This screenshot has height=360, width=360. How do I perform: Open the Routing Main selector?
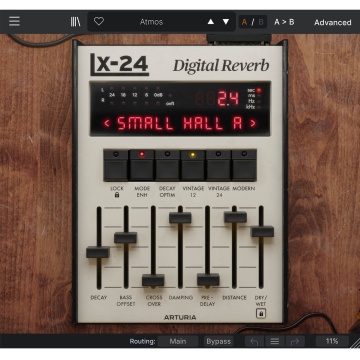point(178,341)
